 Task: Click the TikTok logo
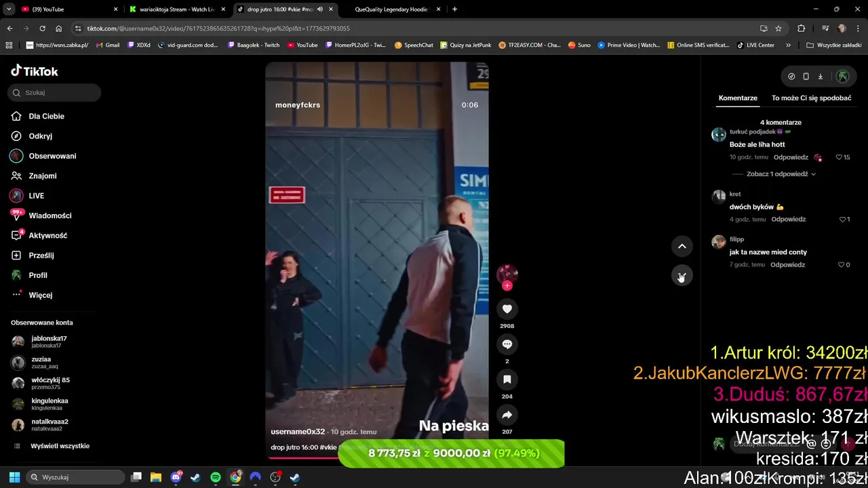(35, 71)
